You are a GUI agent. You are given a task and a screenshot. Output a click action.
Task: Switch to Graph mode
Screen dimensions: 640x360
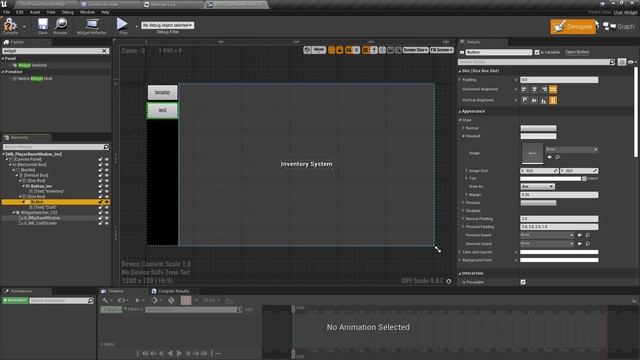tap(619, 27)
